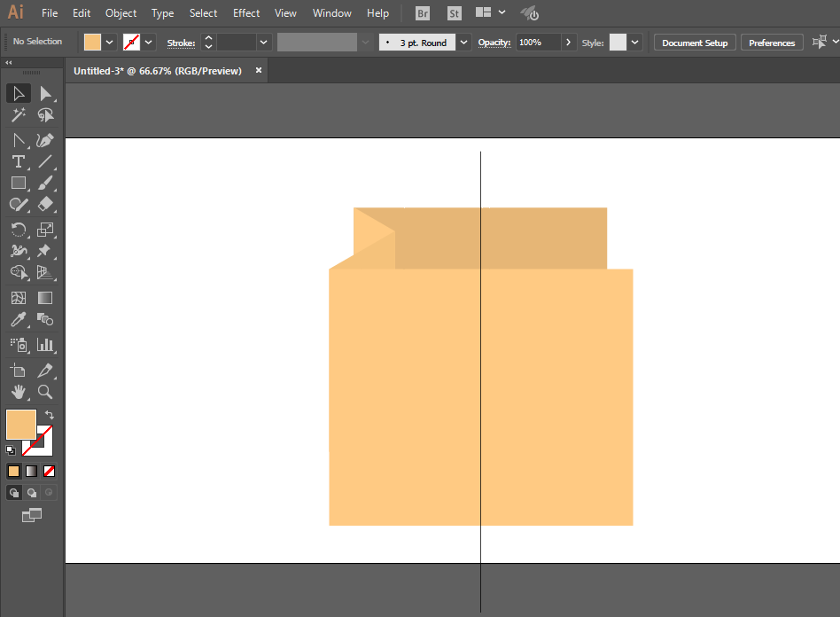
Task: Open the Effect menu
Action: pyautogui.click(x=246, y=13)
